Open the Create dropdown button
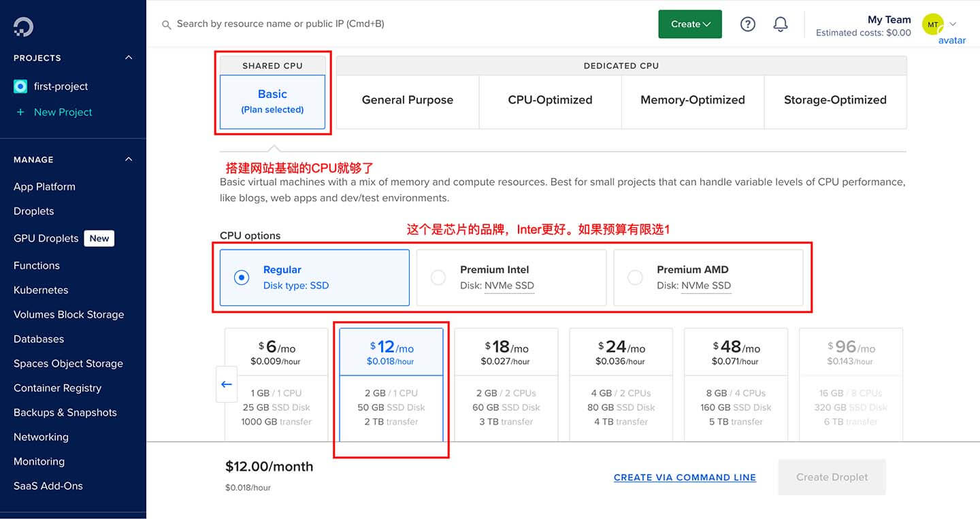 pos(690,24)
